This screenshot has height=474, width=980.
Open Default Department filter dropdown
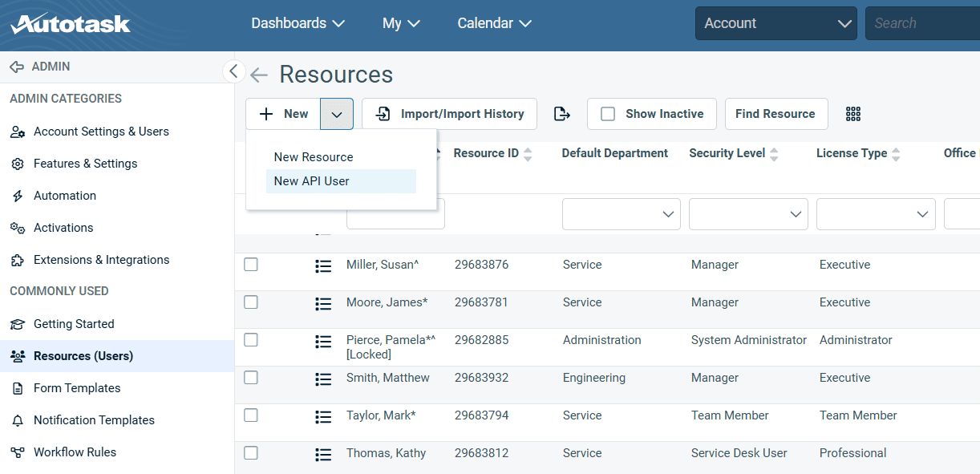[622, 214]
